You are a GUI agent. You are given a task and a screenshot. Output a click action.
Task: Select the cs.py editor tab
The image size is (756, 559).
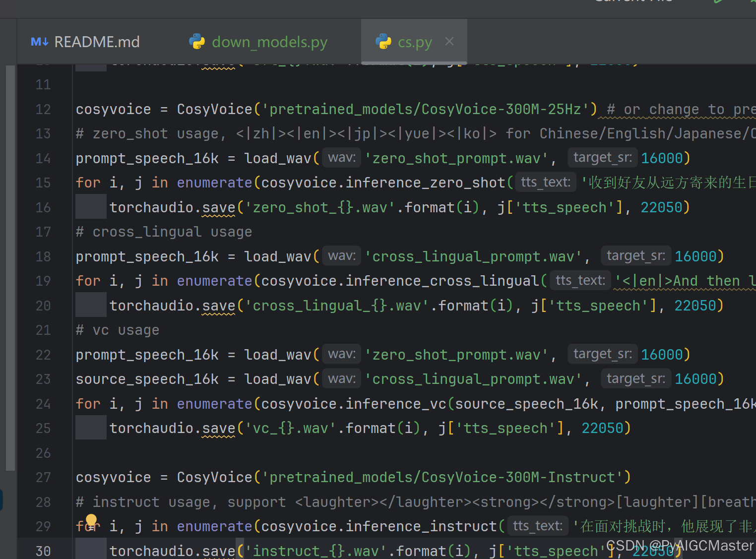pos(415,42)
